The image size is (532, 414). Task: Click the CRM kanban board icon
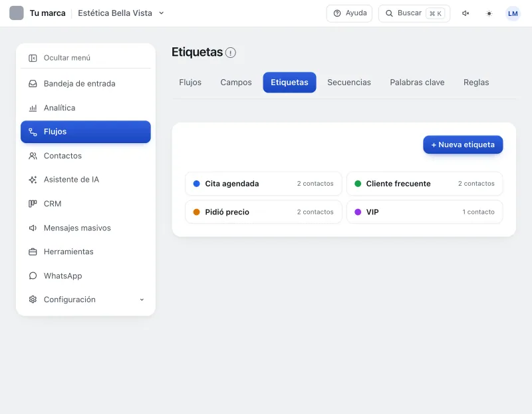coord(33,204)
